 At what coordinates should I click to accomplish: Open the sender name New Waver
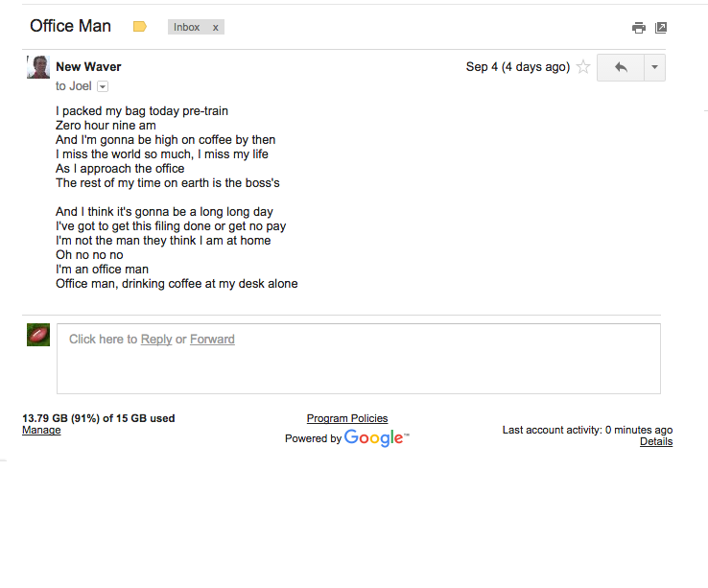[88, 67]
